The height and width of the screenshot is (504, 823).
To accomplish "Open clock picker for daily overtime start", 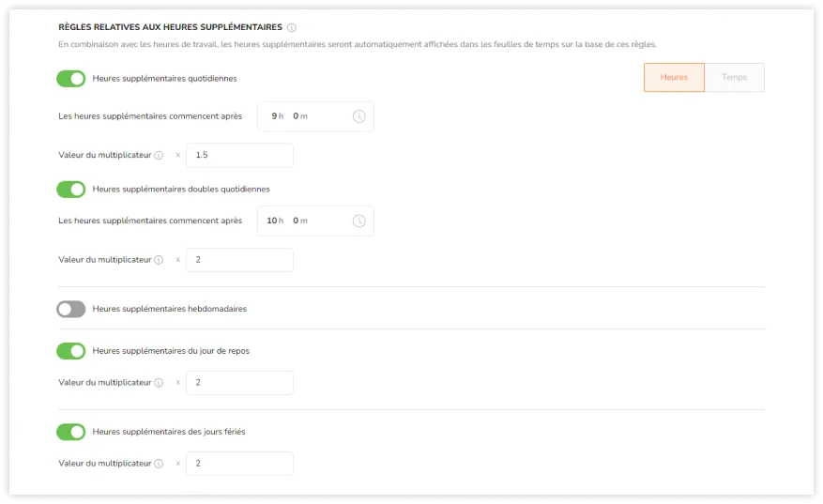I will (x=359, y=116).
